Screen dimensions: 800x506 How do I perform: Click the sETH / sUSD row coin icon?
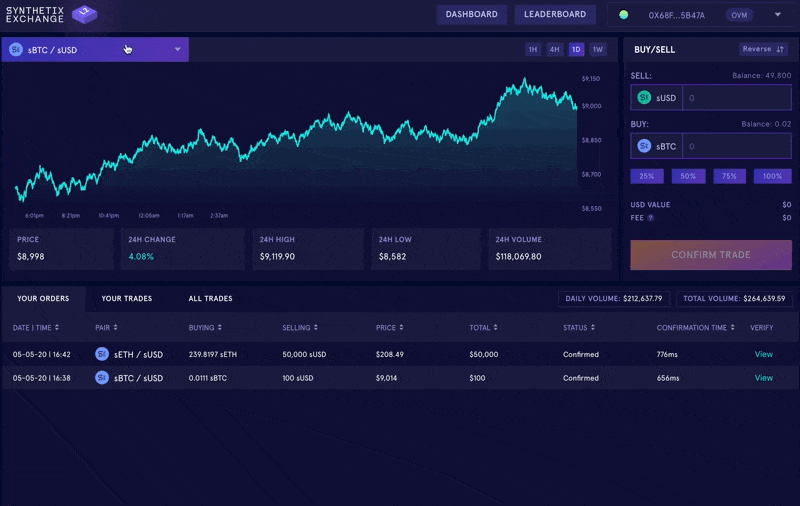click(x=102, y=354)
